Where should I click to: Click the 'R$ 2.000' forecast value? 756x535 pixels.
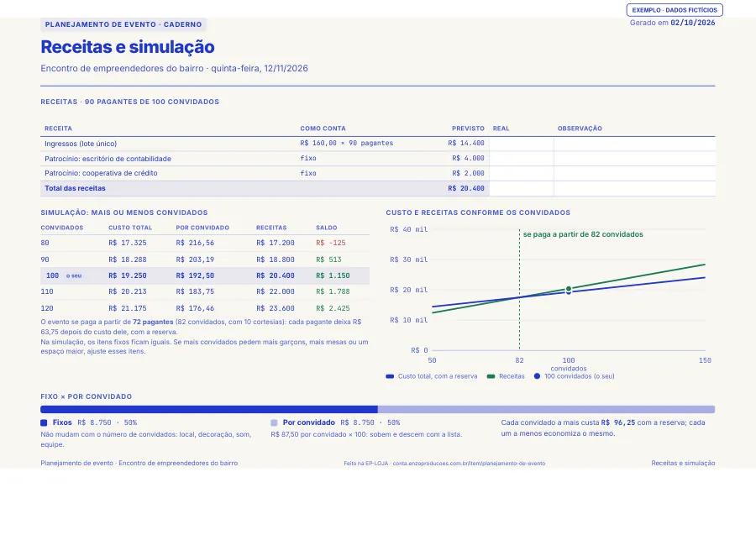468,173
